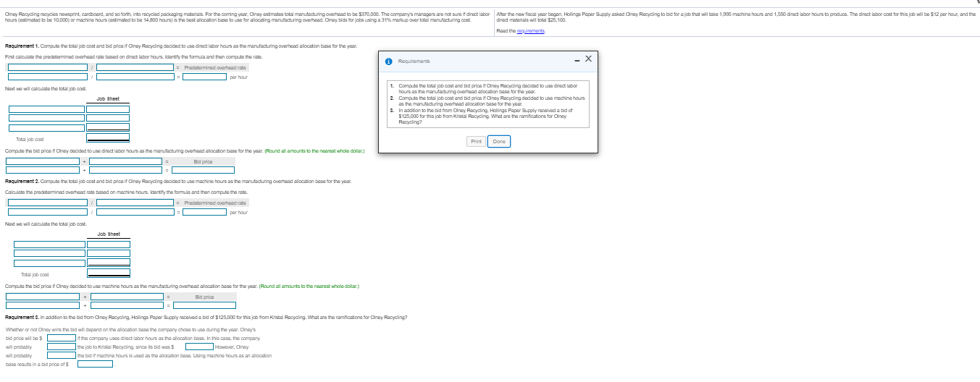Click Requirement 1 rate result field before 'per hour'

(x=204, y=77)
